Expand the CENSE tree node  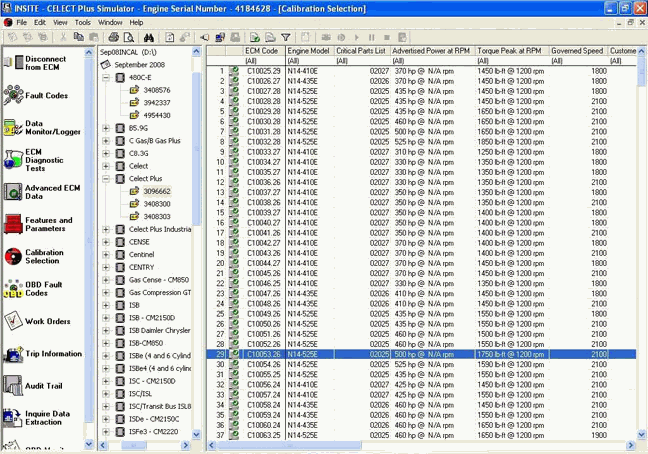click(x=106, y=242)
